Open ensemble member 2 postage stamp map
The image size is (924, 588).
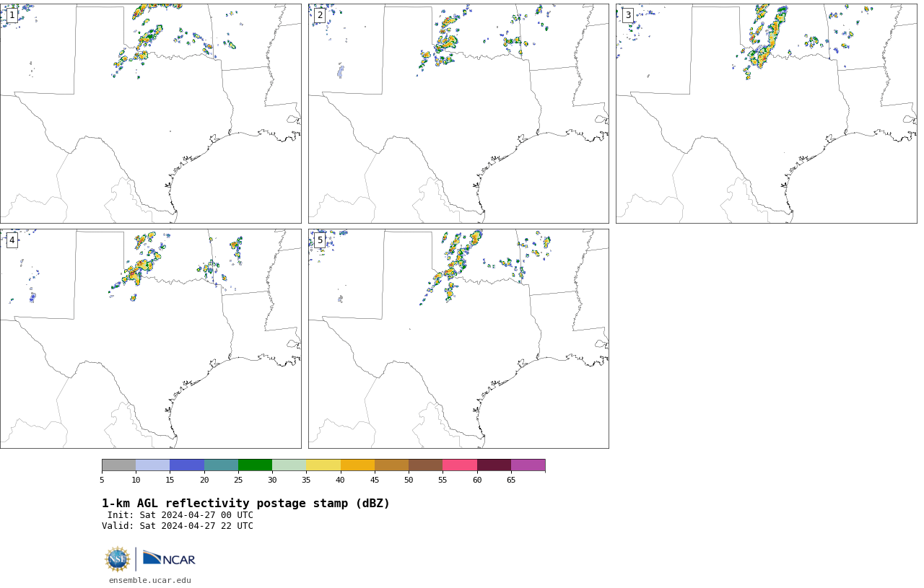(458, 113)
